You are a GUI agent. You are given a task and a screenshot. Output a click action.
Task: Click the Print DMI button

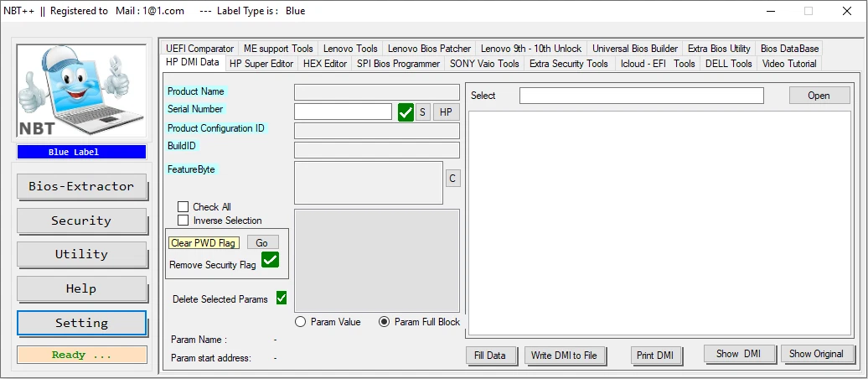(655, 356)
